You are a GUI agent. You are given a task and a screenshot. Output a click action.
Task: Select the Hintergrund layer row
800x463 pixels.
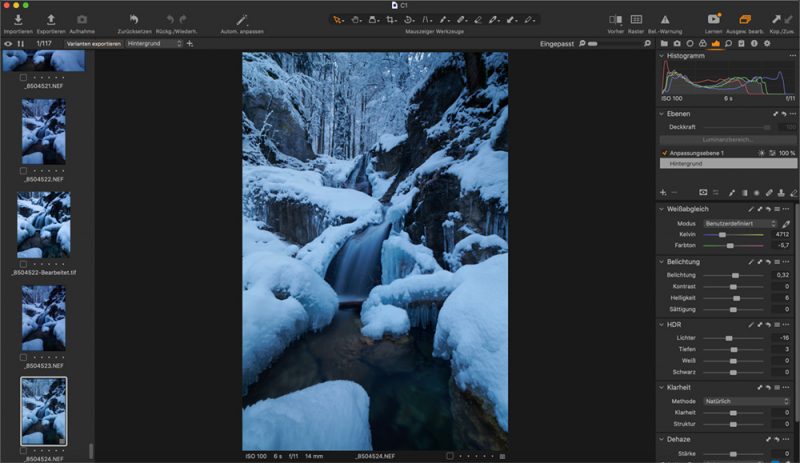click(728, 164)
